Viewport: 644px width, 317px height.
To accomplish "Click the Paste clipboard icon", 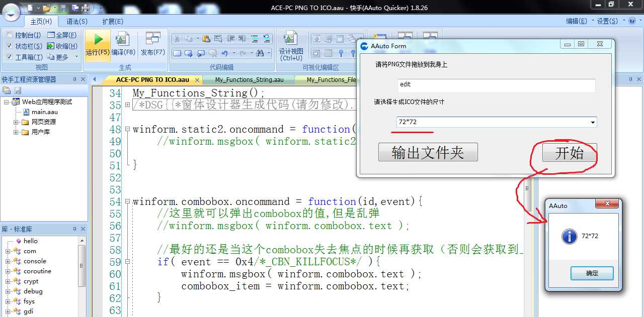I will coord(206,39).
